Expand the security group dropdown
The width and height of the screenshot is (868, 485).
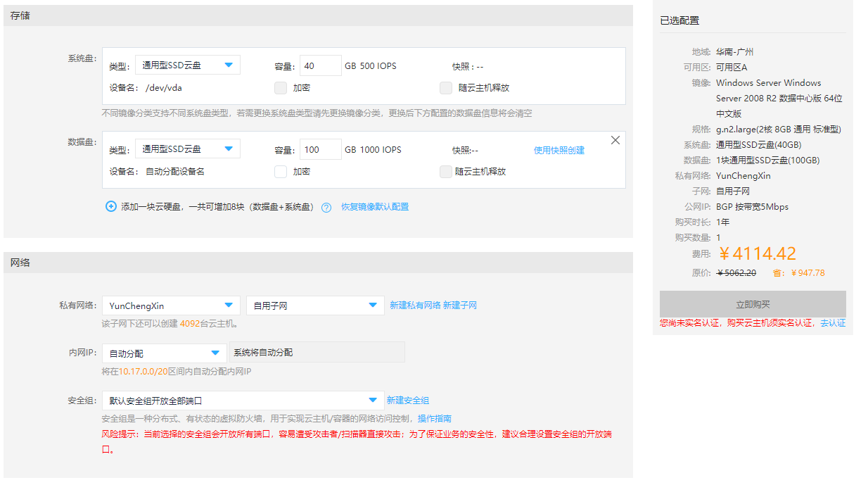click(x=243, y=401)
